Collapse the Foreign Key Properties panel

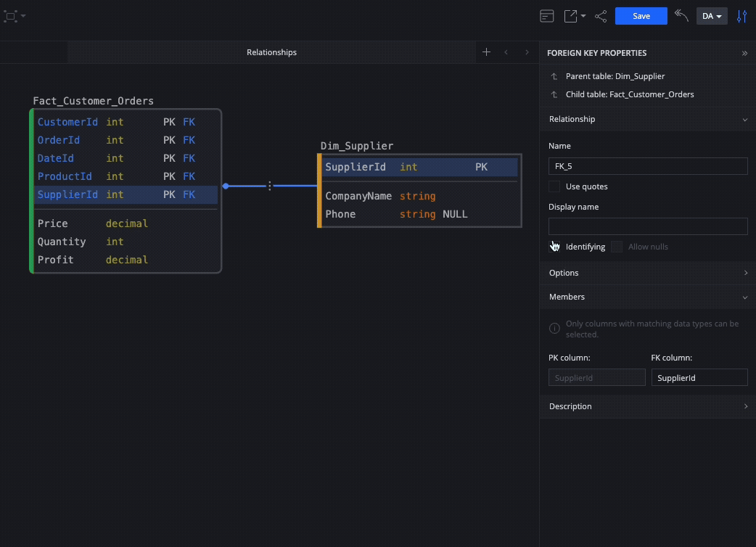coord(745,53)
